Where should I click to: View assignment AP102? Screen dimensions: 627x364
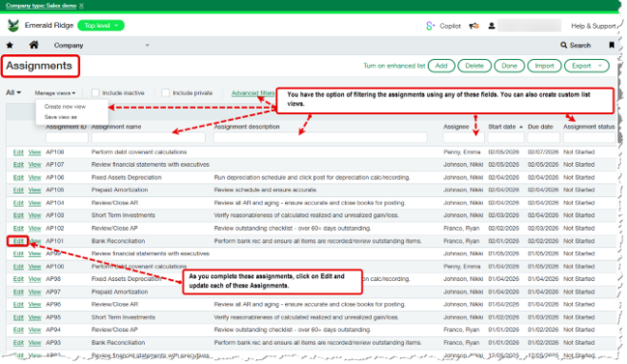[35, 229]
